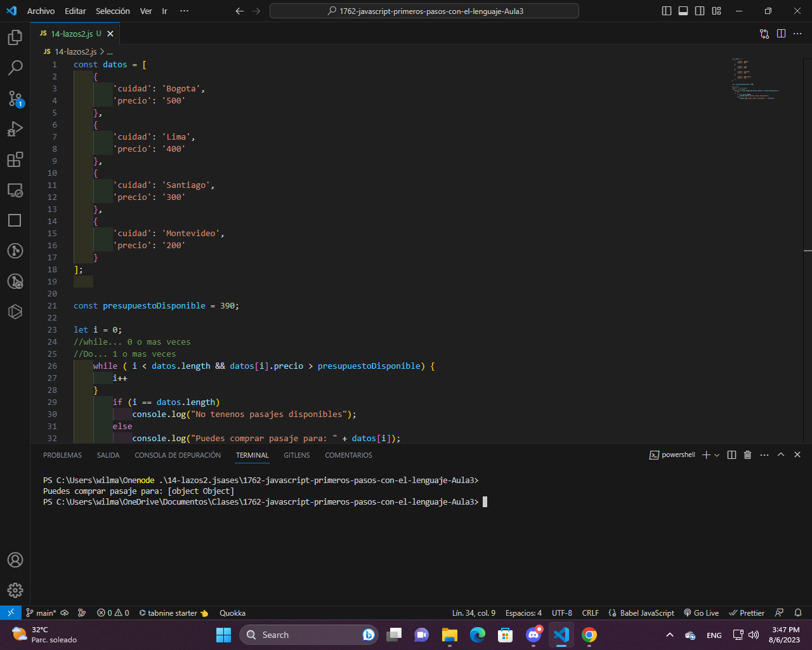This screenshot has height=650, width=812.
Task: Switch to the CONSOLA DE DEPURACIÓN tab
Action: [x=178, y=455]
